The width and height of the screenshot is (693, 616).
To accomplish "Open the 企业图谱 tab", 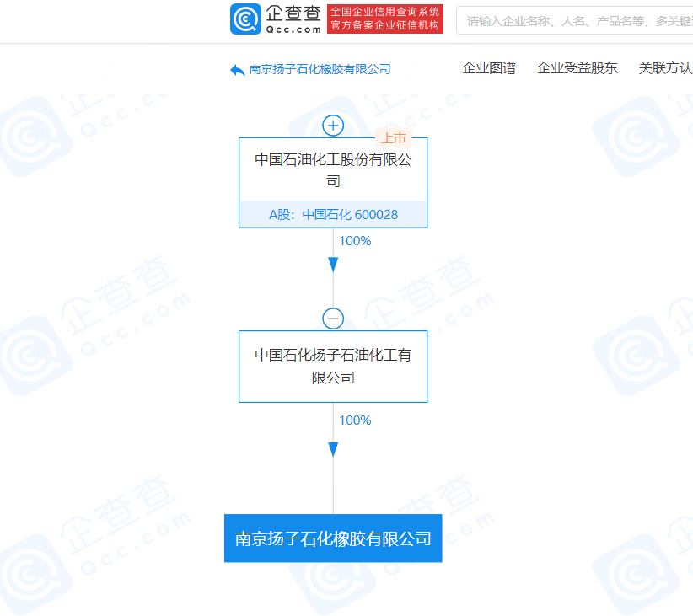I will coord(489,68).
